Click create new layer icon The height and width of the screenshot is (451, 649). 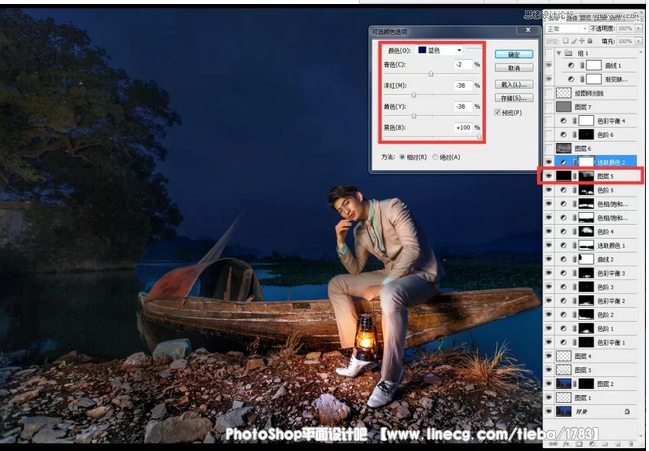[617, 444]
